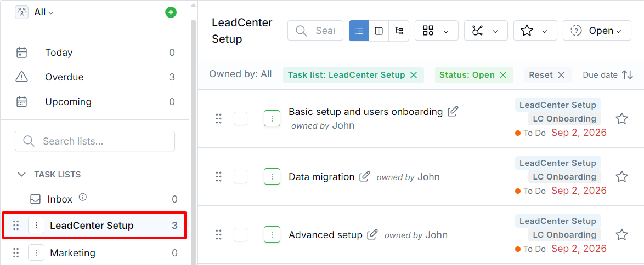Click drag handle of Marketing list
Viewport: 644px width, 265px height.
pos(16,253)
